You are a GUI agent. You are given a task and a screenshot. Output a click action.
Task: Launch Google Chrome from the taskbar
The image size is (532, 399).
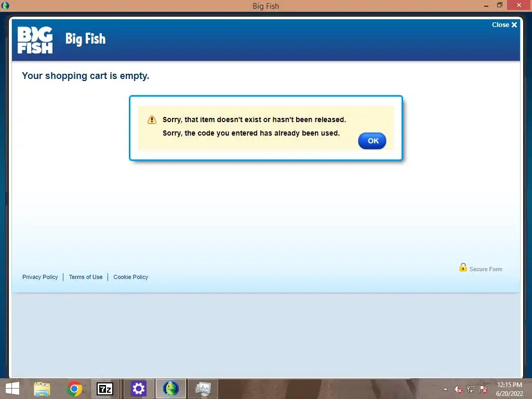coord(74,389)
